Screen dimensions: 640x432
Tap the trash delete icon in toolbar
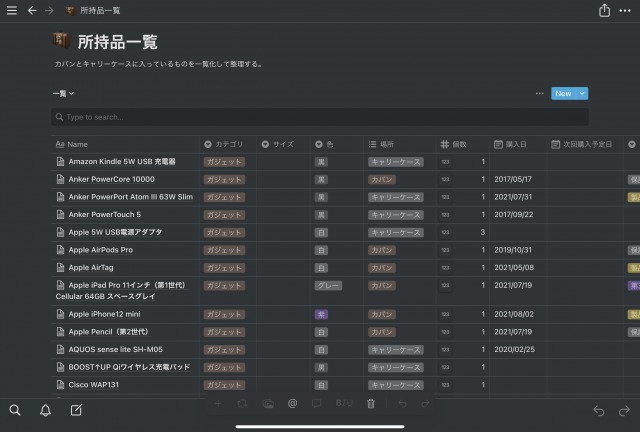[x=371, y=403]
